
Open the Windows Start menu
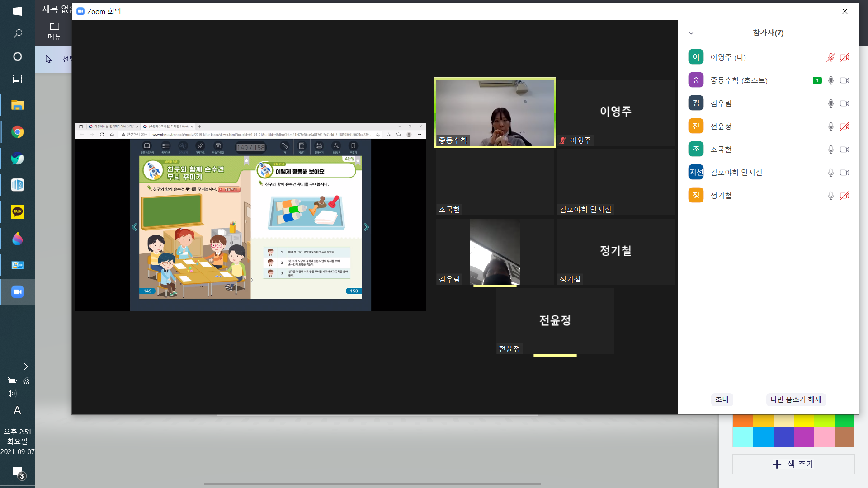[x=18, y=11]
